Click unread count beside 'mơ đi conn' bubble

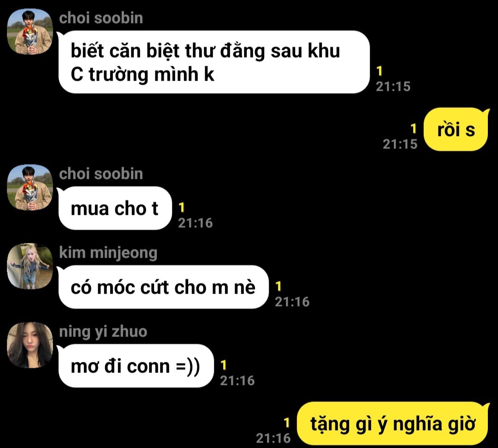[x=223, y=365]
